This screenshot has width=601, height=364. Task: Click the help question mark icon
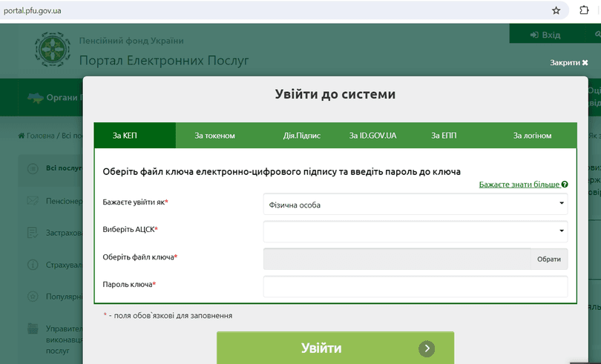565,185
